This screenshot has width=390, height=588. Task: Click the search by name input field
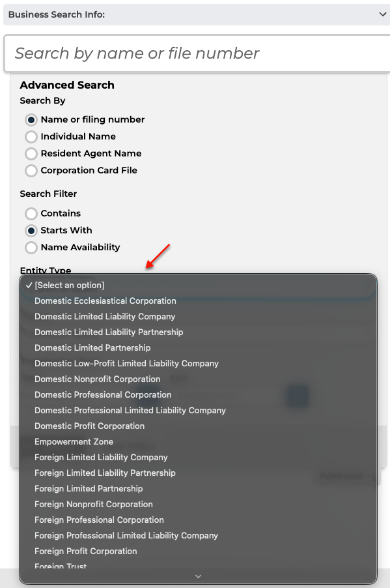pos(197,53)
